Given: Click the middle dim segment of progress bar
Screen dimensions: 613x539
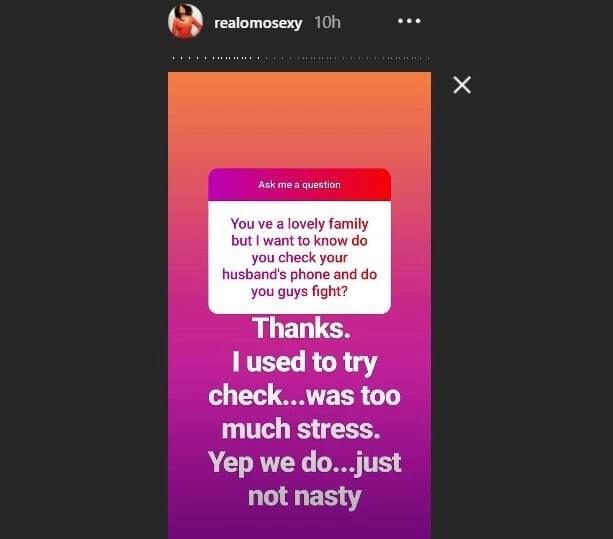Looking at the screenshot, I should pos(348,58).
